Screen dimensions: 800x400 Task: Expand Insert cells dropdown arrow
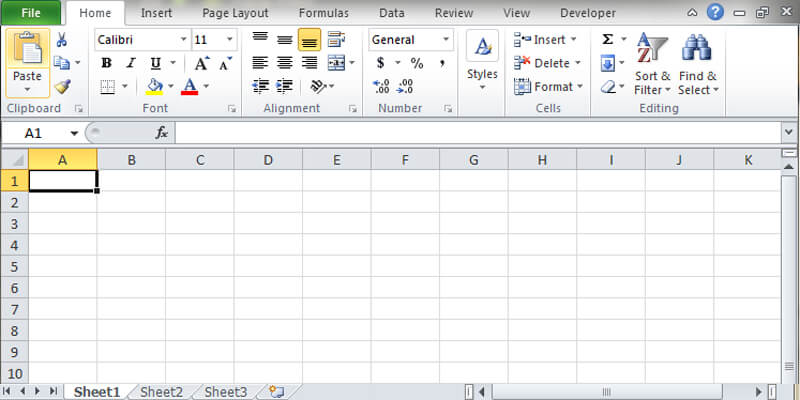pyautogui.click(x=573, y=39)
